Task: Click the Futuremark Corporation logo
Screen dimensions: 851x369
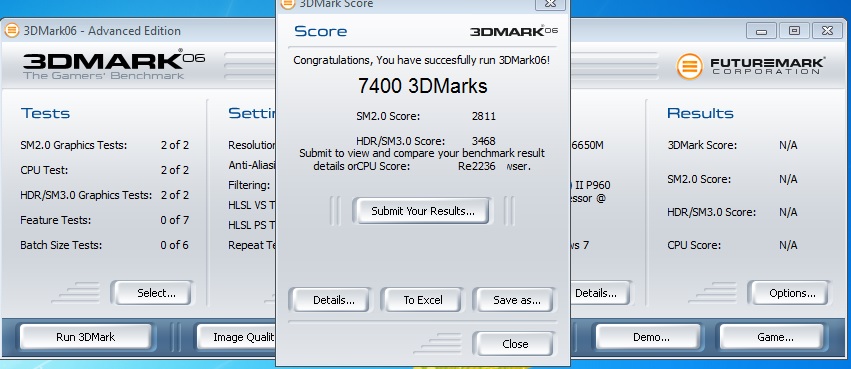Action: click(751, 66)
